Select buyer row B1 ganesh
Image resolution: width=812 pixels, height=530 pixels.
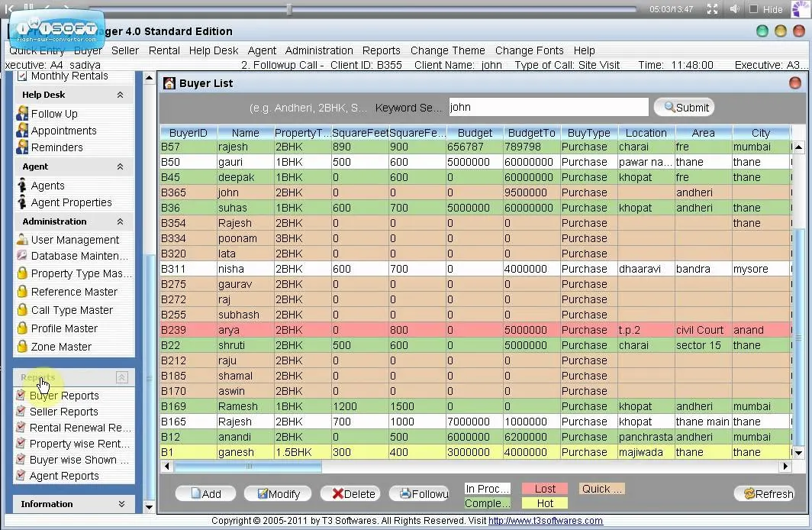tap(475, 452)
